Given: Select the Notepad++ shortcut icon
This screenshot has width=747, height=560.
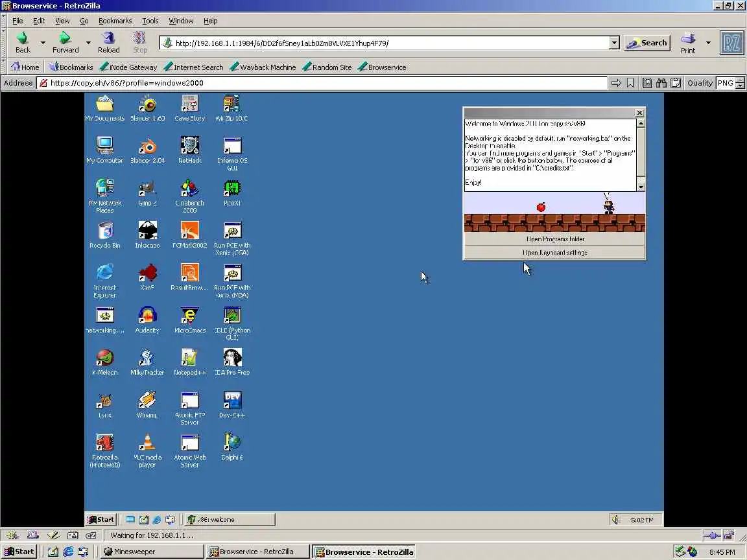Looking at the screenshot, I should 189,362.
